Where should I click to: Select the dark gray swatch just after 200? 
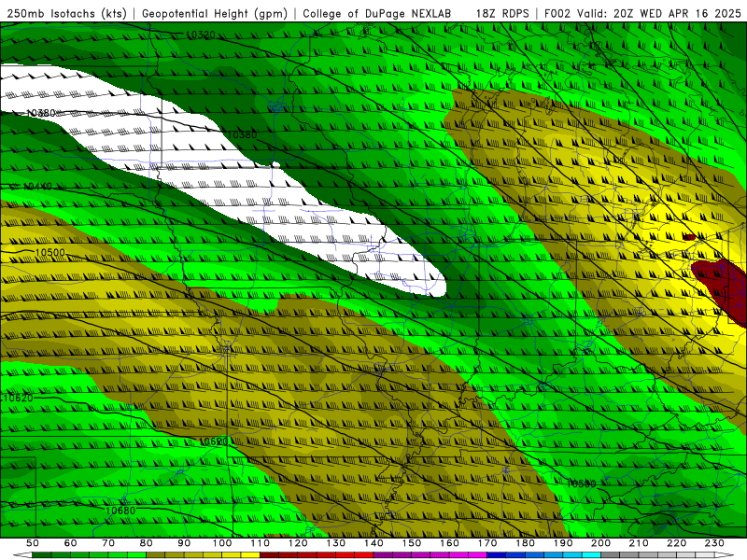pyautogui.click(x=611, y=555)
